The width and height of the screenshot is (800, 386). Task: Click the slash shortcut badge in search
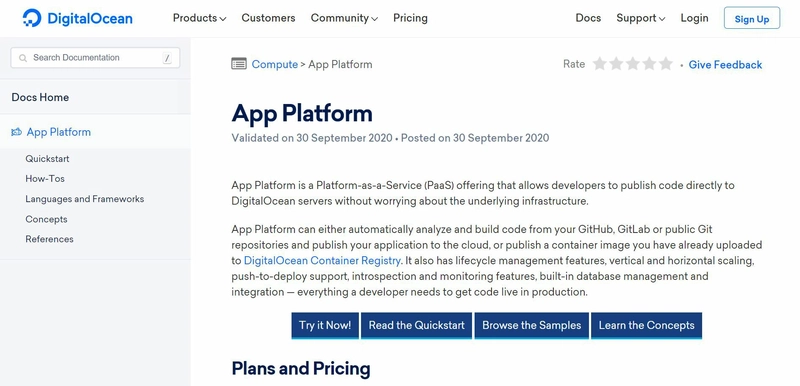tap(167, 58)
